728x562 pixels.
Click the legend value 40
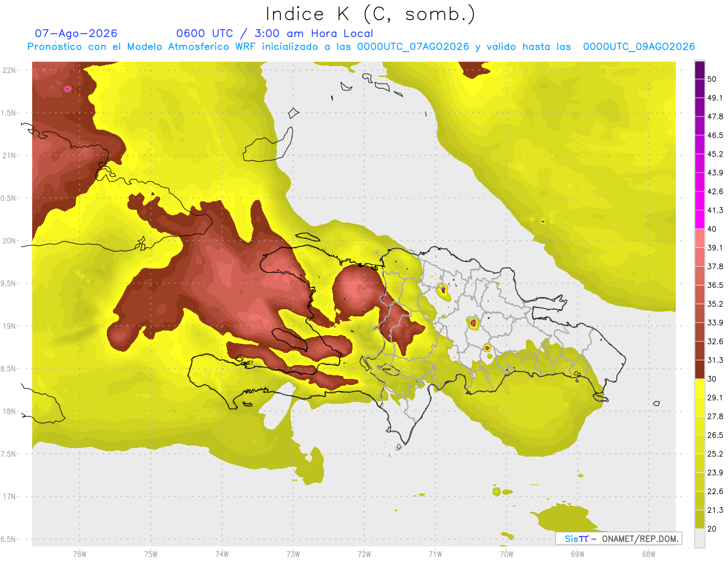[712, 229]
